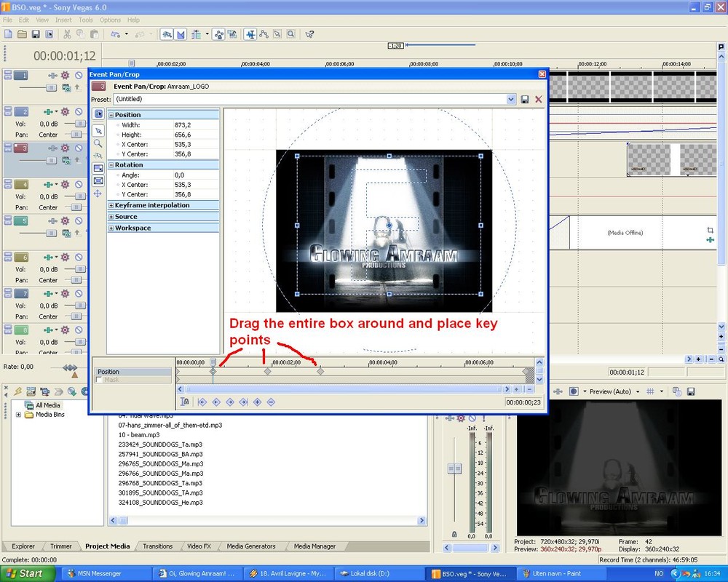Collapse the Rotation section
The image size is (728, 582).
[111, 164]
